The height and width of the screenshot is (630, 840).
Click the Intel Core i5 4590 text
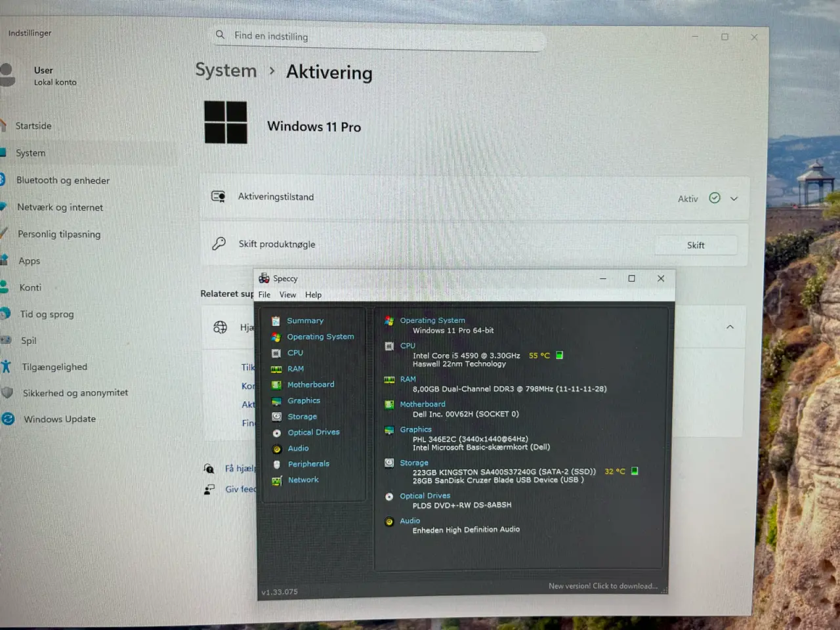(x=466, y=355)
